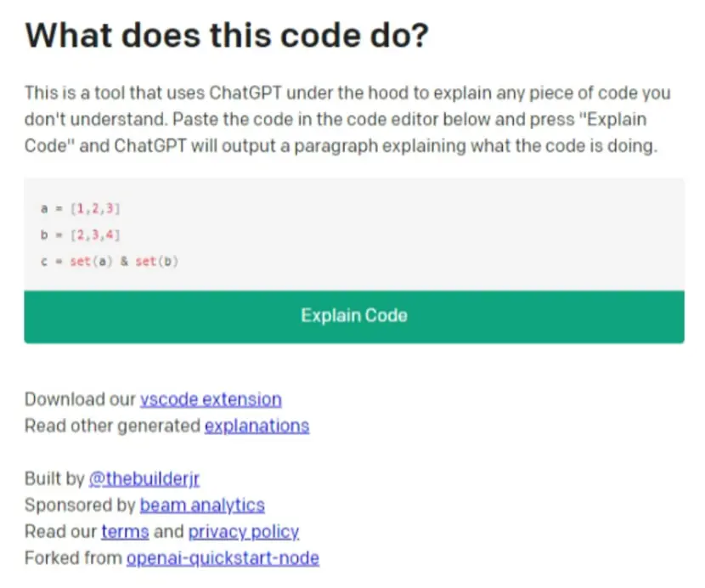Click the 'Read other generated' text
The height and width of the screenshot is (588, 705).
[112, 426]
